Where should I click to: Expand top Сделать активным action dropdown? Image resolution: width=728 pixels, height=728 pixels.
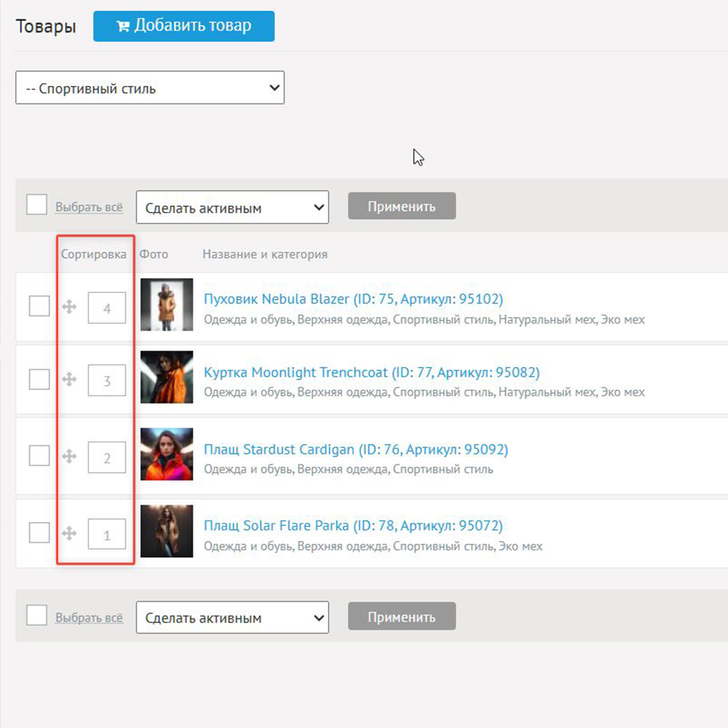[x=232, y=207]
